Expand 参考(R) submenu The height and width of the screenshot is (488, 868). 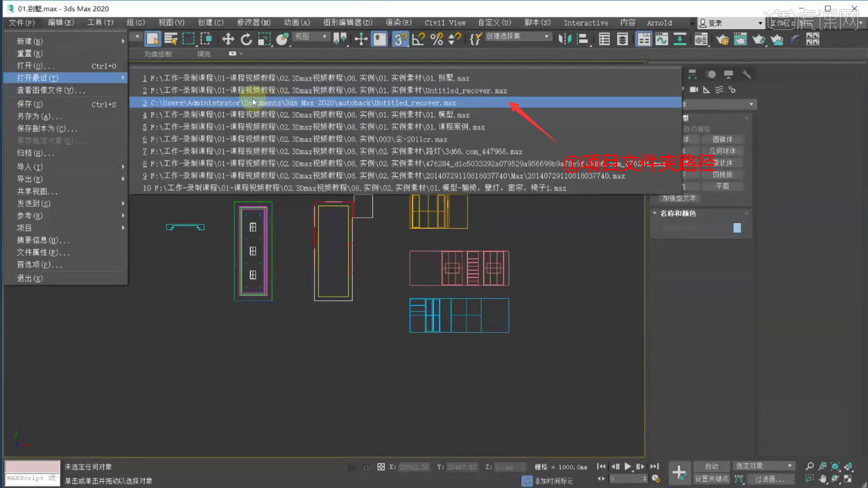(66, 216)
